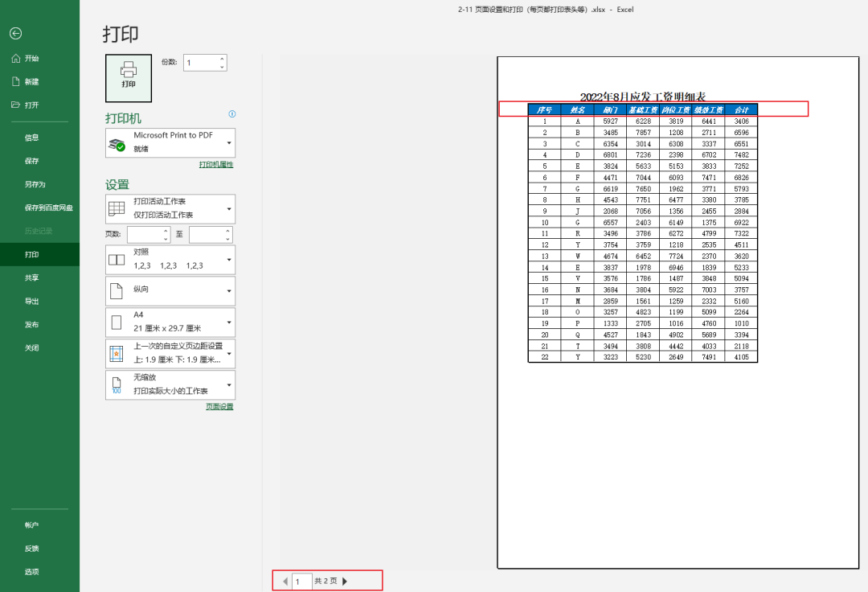Open 打开 Open in sidebar
This screenshot has height=592, width=868.
(x=40, y=105)
